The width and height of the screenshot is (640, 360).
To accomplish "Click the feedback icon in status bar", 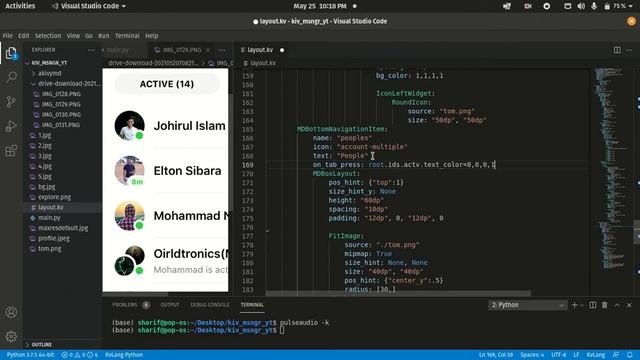I will (616, 355).
